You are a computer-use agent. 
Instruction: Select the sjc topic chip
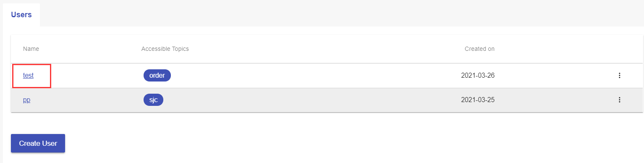click(x=153, y=100)
